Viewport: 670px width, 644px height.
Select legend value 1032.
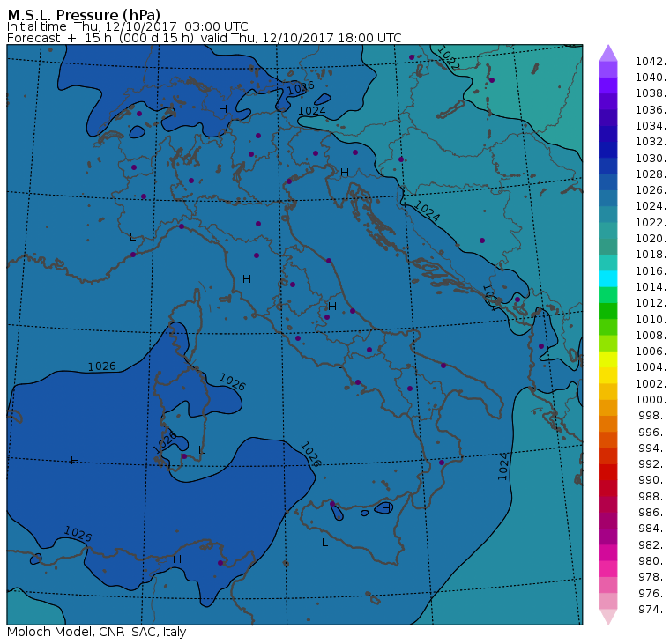(x=651, y=141)
